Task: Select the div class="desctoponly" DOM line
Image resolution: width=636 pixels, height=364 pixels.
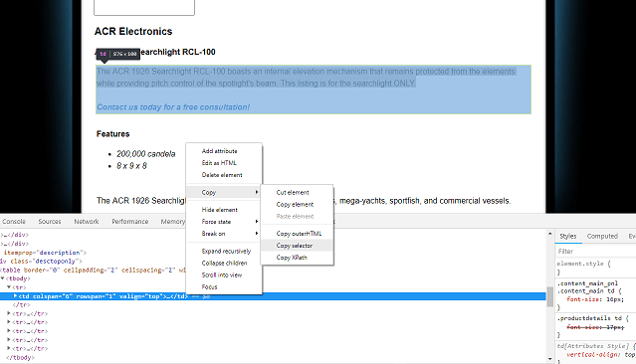Action: click(x=41, y=262)
